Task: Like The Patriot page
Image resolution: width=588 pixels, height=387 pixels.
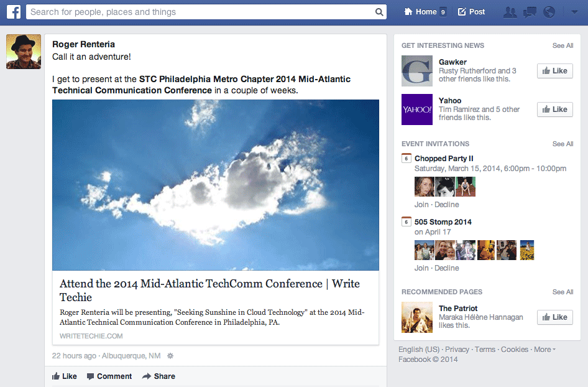Action: point(554,317)
